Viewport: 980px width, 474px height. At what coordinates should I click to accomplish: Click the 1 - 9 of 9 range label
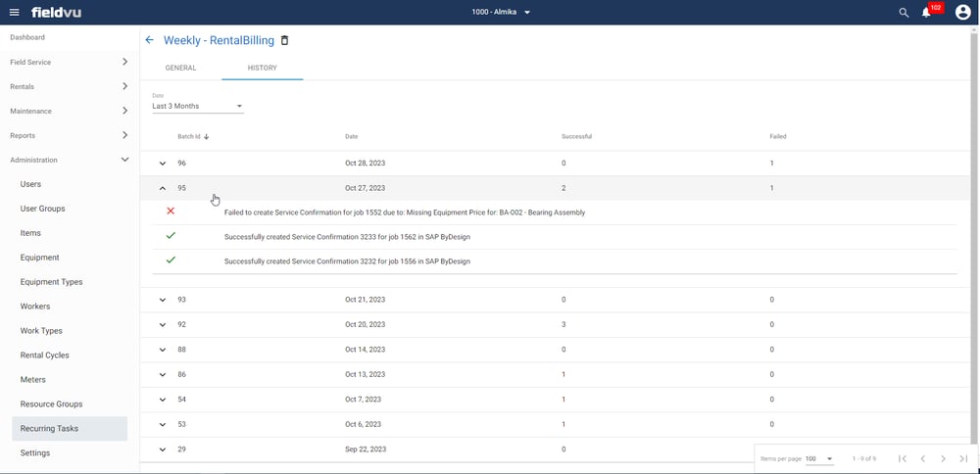click(x=863, y=459)
